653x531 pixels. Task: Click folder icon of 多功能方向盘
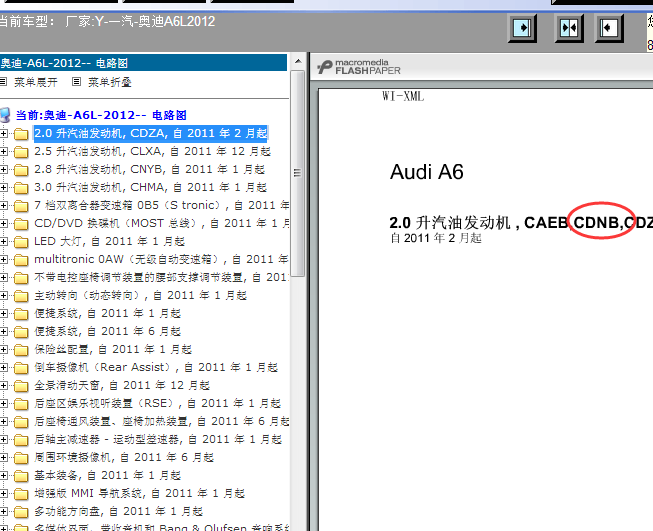pyautogui.click(x=21, y=512)
